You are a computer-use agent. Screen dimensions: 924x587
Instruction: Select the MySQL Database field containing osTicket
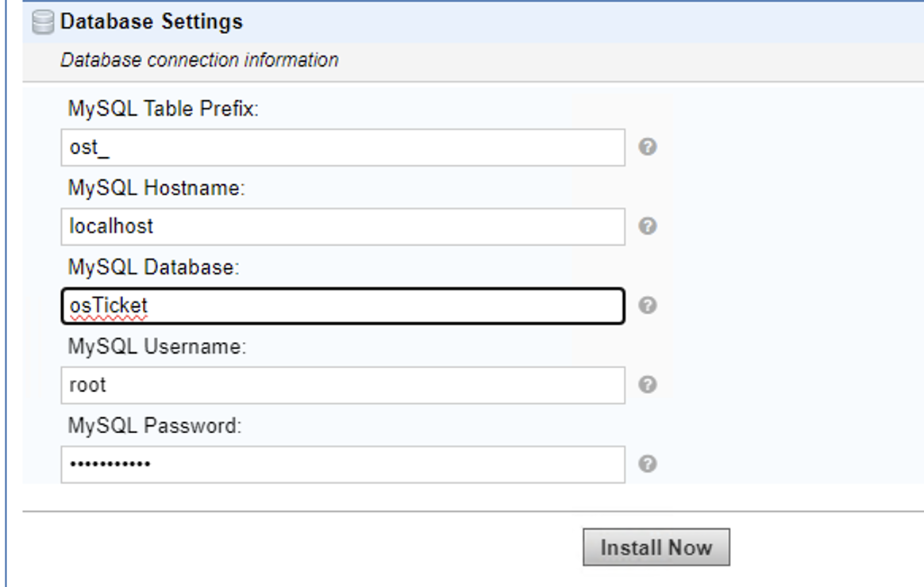(x=342, y=306)
